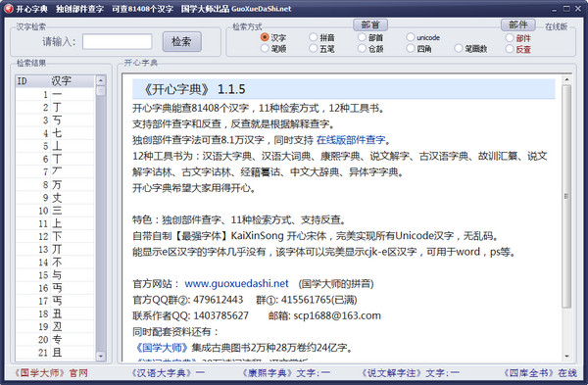This screenshot has height=385, width=588.
Task: Click the content pane vertical scrollbar thumb
Action: click(x=566, y=197)
